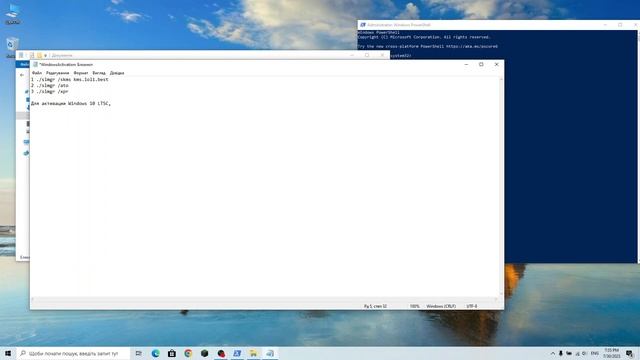
Task: Open the File Explorer quick access dropdown arrow
Action: pyautogui.click(x=45, y=56)
